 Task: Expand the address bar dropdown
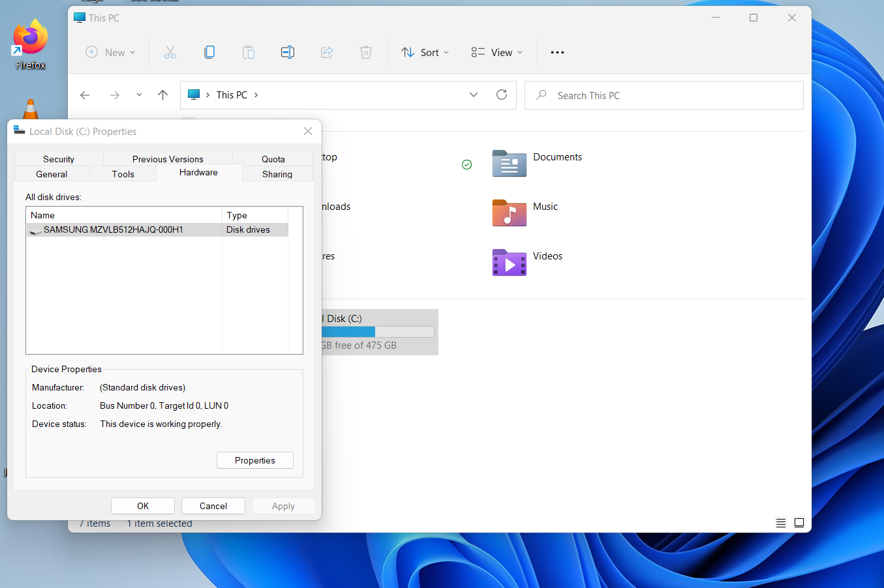(473, 95)
